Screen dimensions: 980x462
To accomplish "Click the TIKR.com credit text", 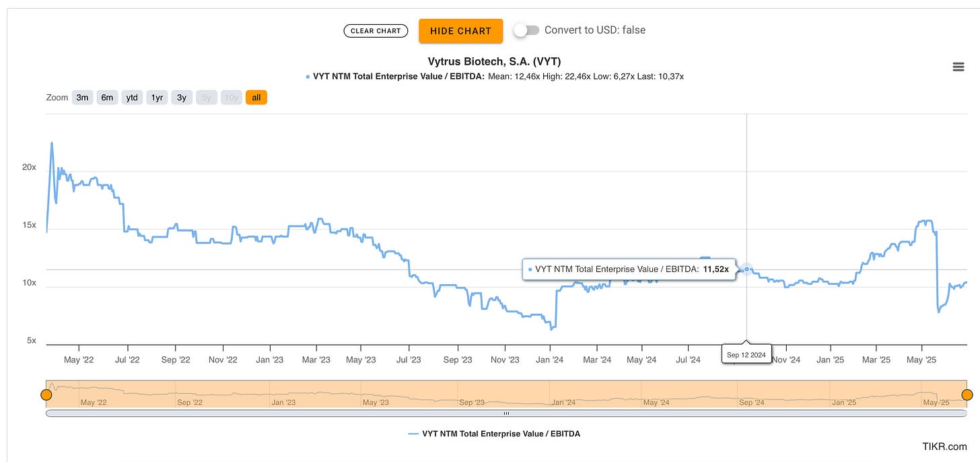I will click(x=945, y=447).
